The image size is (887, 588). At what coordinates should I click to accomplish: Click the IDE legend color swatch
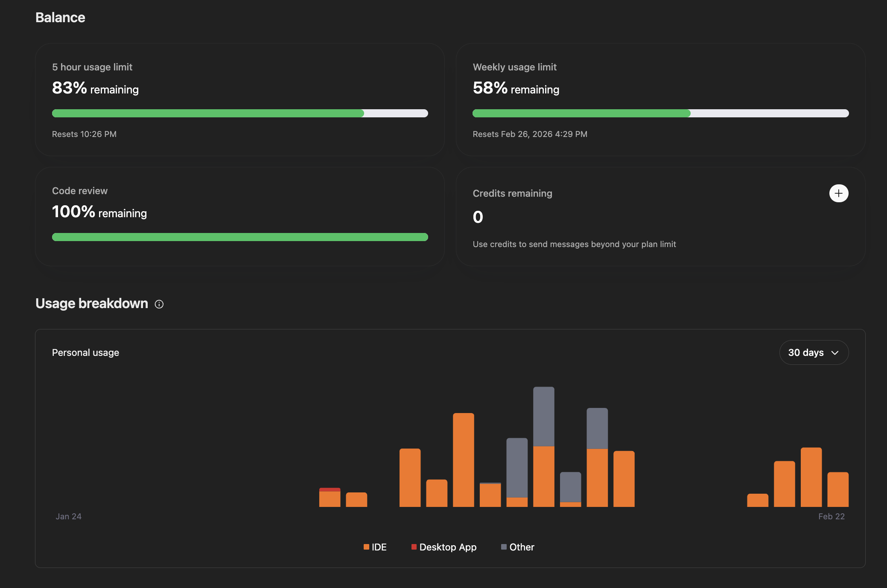point(366,547)
